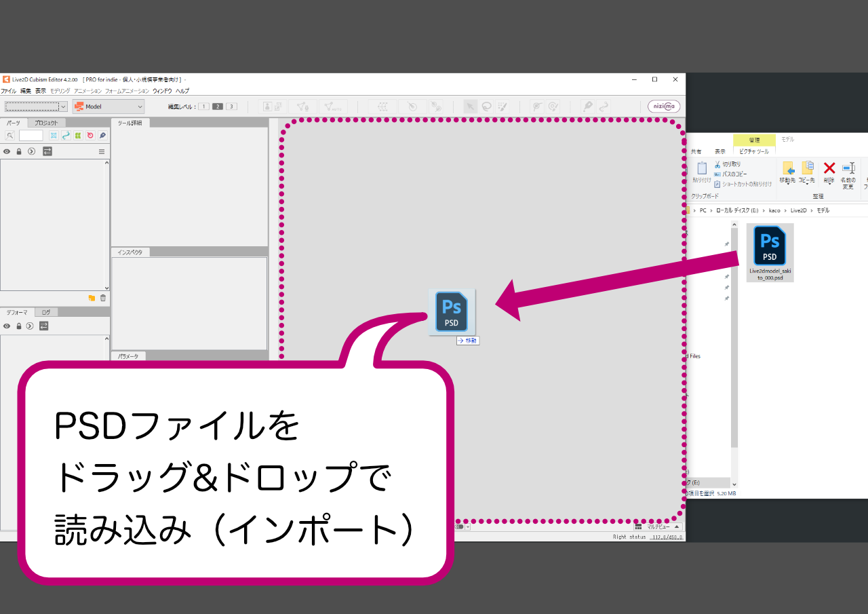
Task: Open the ヘルプ menu
Action: pos(182,91)
